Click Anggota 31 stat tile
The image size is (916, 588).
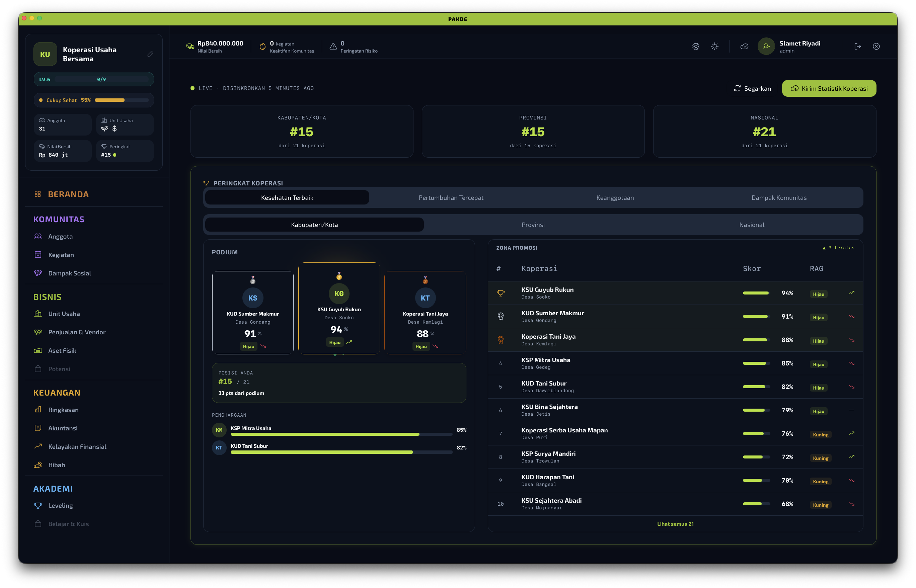[62, 124]
